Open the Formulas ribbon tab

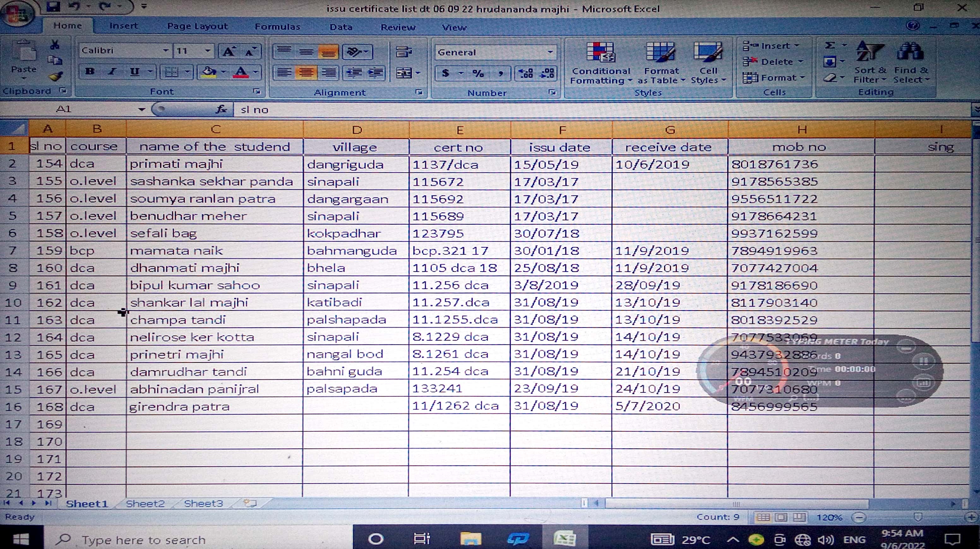click(x=277, y=27)
